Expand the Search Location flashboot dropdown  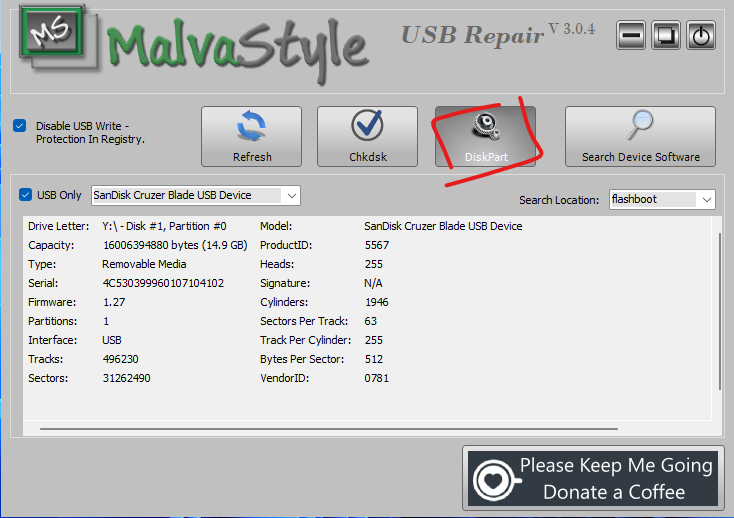tap(662, 199)
